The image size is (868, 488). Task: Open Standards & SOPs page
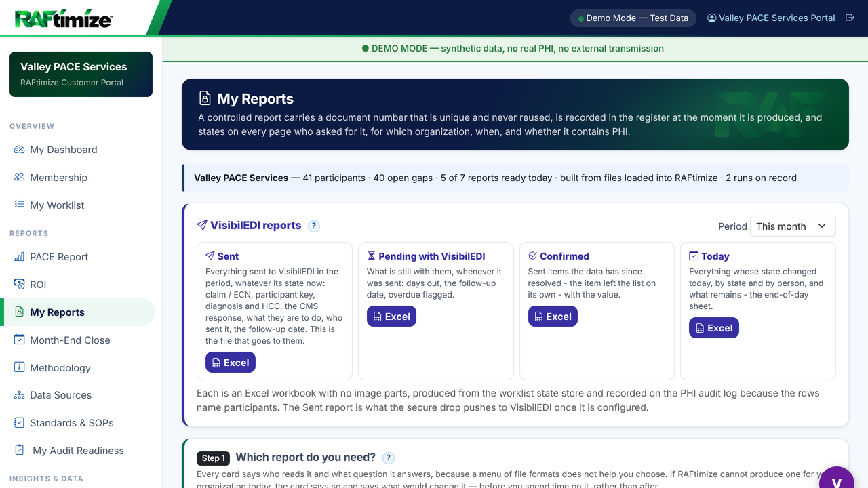pyautogui.click(x=77, y=423)
